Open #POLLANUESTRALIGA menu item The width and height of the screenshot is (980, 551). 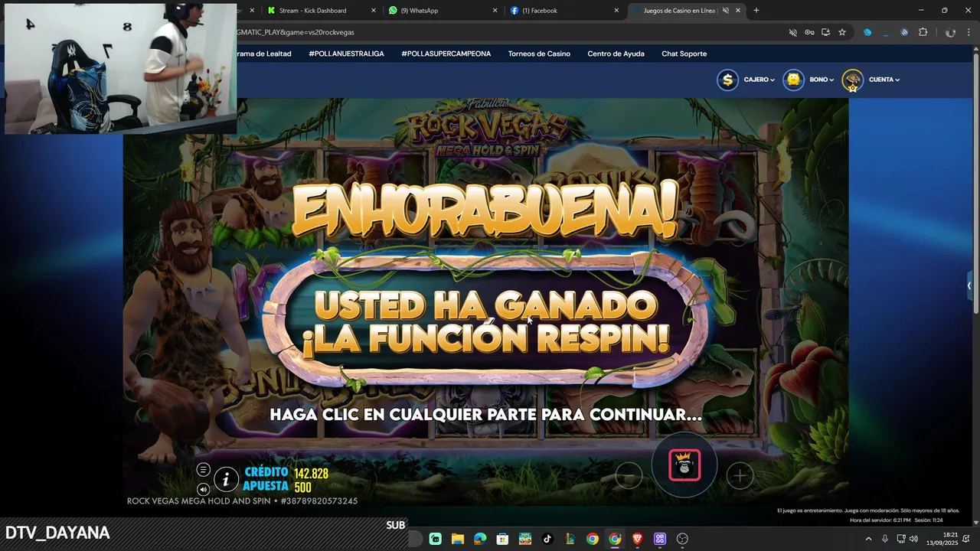tap(346, 54)
